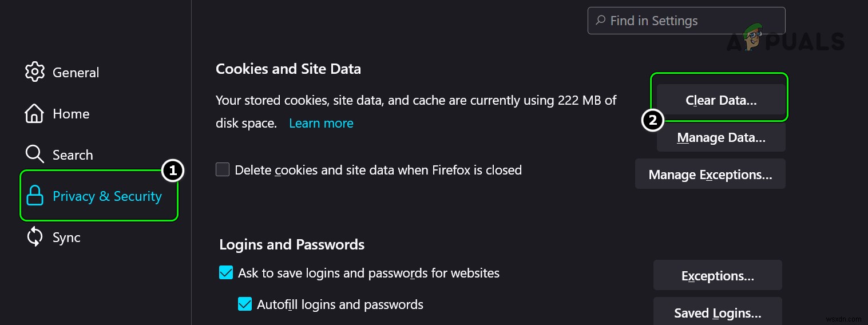Enable Delete cookies when Firefox is closed
This screenshot has height=325, width=868.
(x=223, y=169)
